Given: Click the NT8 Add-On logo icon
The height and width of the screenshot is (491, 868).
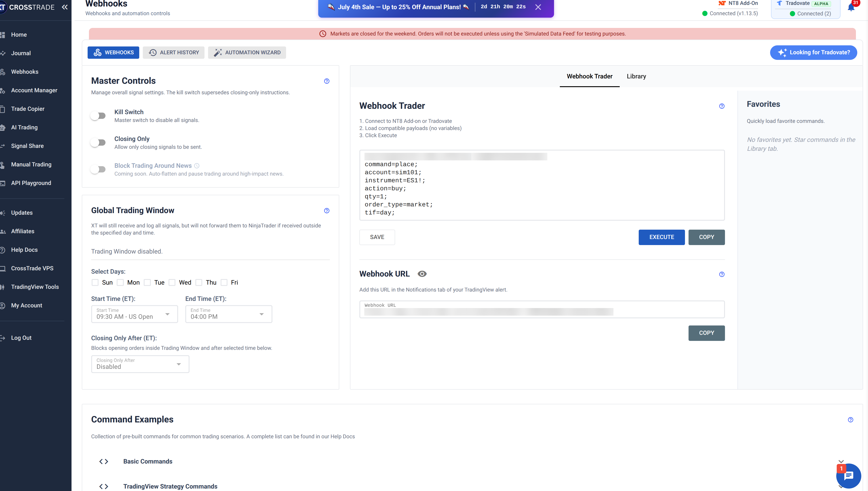Looking at the screenshot, I should coord(722,3).
